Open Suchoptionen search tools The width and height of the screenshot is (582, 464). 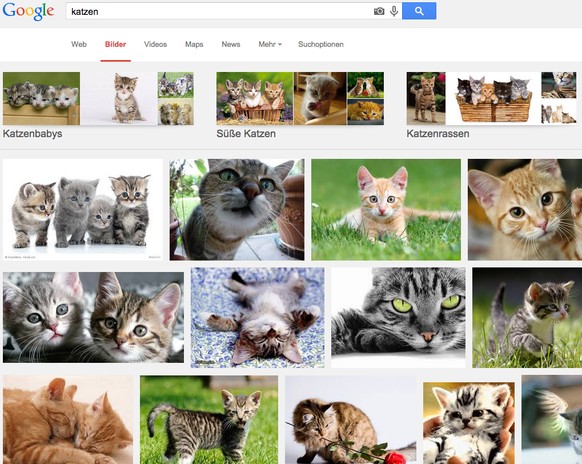click(321, 44)
